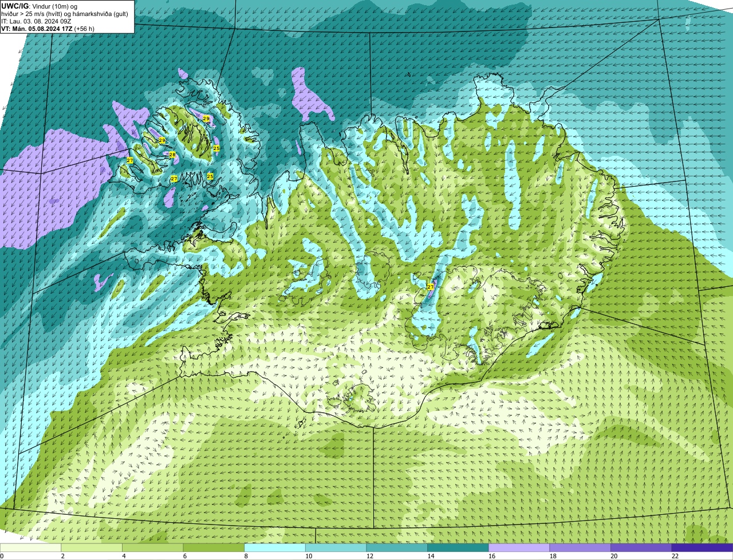Select the 8–10 m/s pale cyan swatch
Screen dimensions: 733x560
[x=275, y=547]
